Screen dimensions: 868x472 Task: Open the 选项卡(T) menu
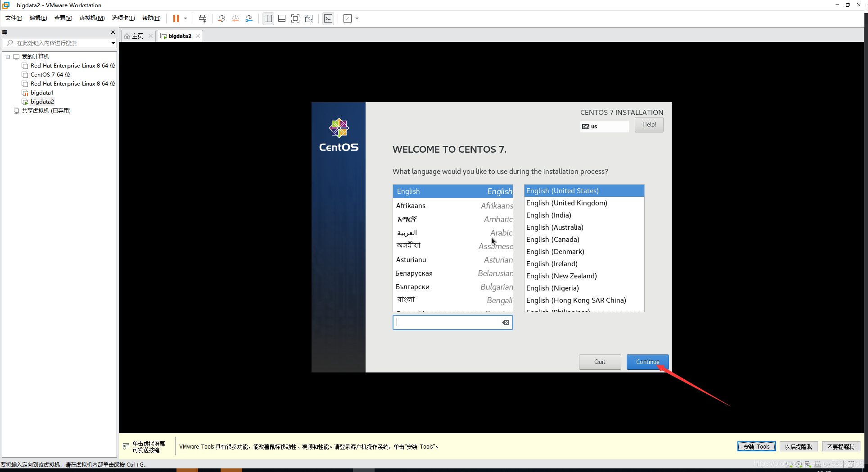pyautogui.click(x=123, y=18)
